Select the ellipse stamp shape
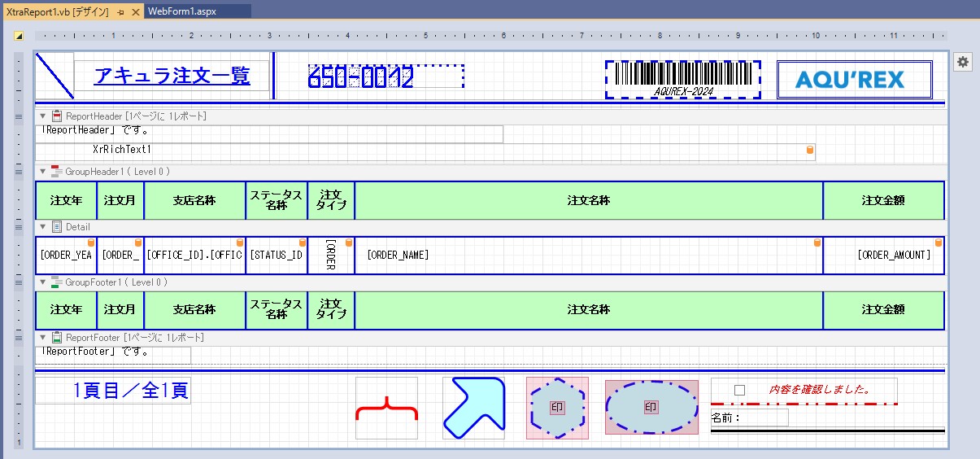This screenshot has width=980, height=459. (651, 408)
